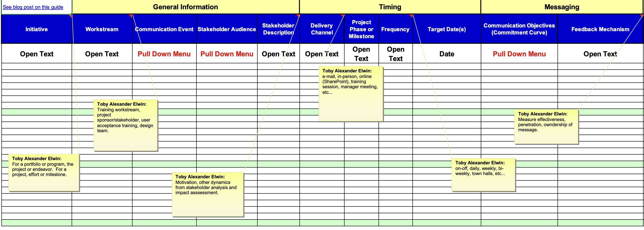644x230 pixels.
Task: Click the comment marker on Stakeholder Description header
Action: 298,16
